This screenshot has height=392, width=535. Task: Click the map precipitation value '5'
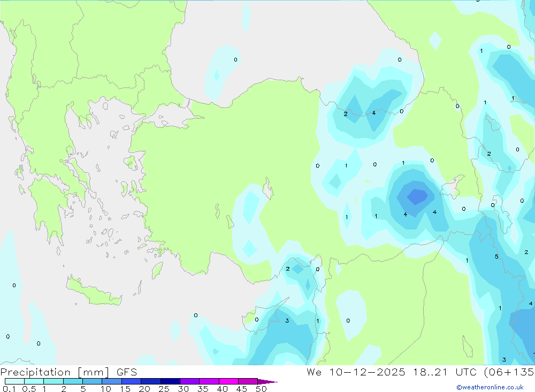496,257
